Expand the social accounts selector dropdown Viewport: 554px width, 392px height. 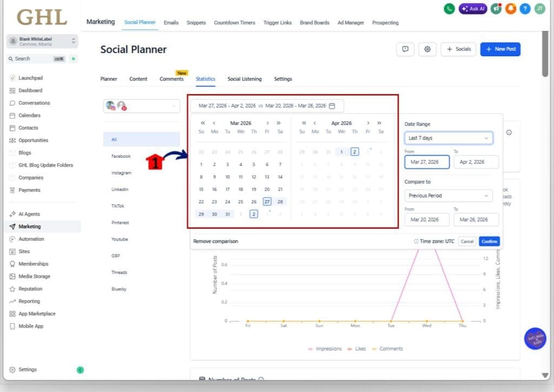point(142,106)
